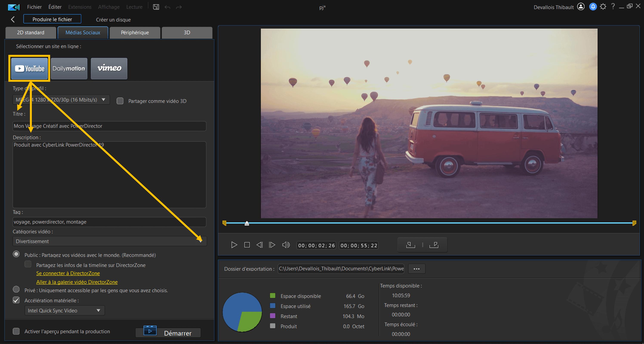Step to the previous frame
This screenshot has width=644, height=344.
click(x=259, y=245)
